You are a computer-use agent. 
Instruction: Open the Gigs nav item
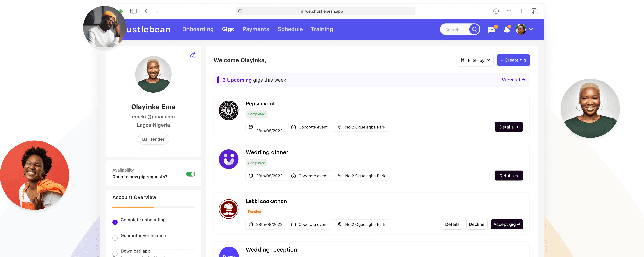click(x=228, y=29)
